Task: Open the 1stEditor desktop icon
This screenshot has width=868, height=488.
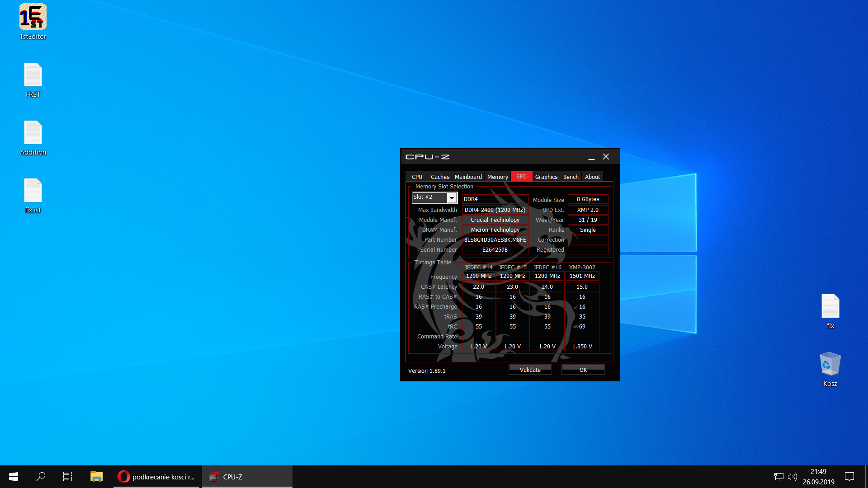Action: 33,17
